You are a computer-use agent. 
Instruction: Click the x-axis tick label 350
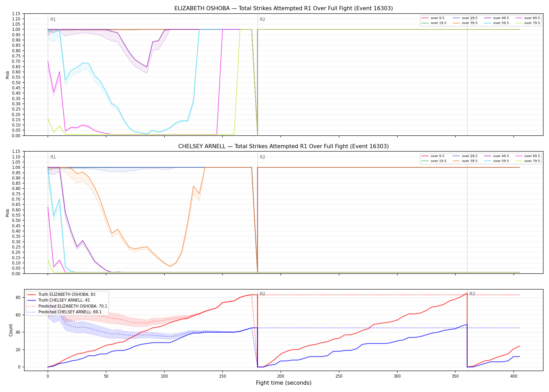[x=455, y=376]
